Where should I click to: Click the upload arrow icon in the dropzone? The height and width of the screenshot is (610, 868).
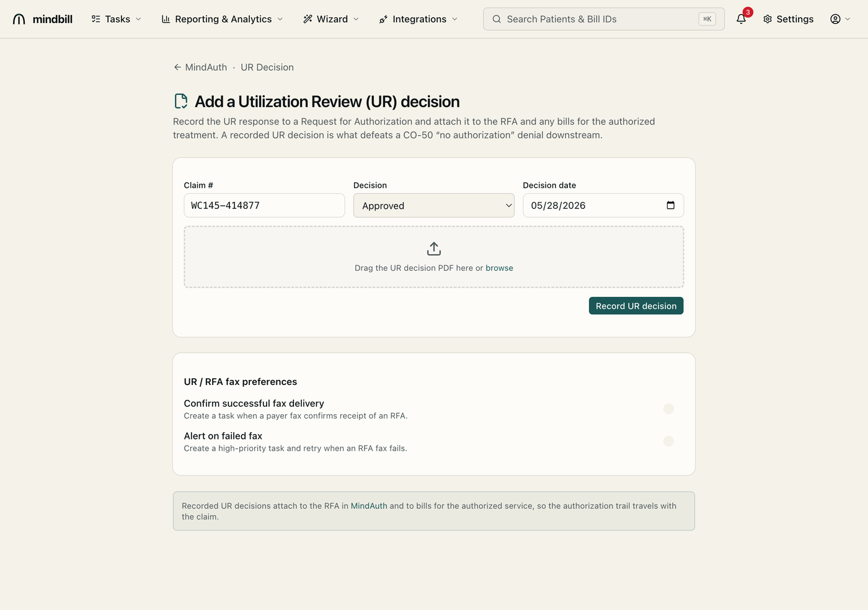pos(434,249)
